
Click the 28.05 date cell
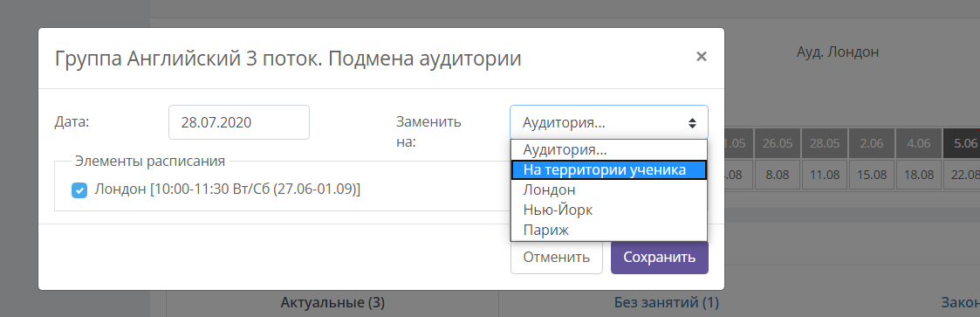(x=825, y=143)
